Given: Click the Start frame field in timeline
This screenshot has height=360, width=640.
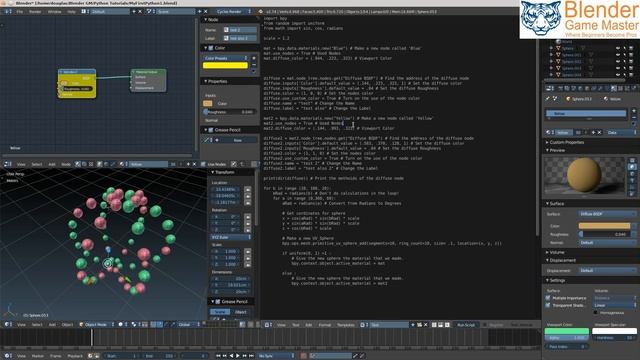Looking at the screenshot, I should (x=121, y=356).
